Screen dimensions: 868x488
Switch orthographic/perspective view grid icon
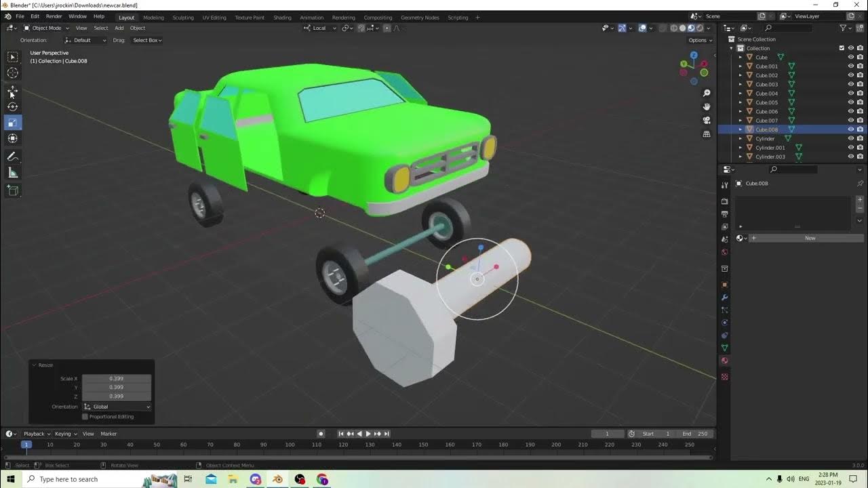coord(707,134)
